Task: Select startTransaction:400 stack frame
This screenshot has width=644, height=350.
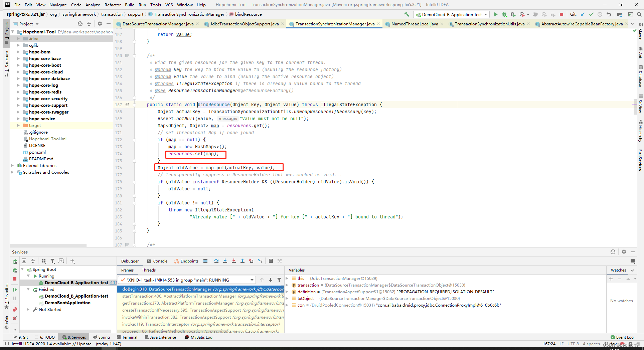Action: [200, 296]
